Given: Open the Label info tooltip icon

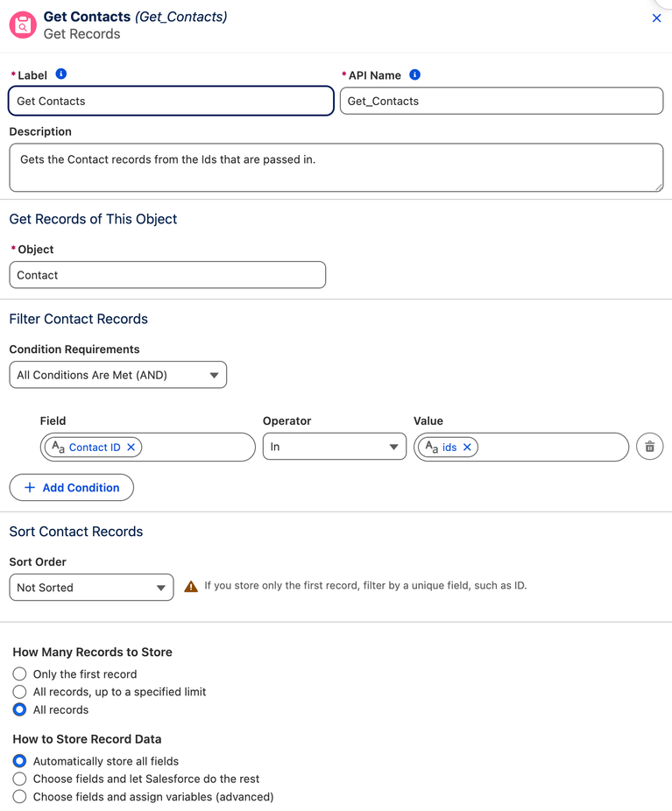Looking at the screenshot, I should pyautogui.click(x=61, y=74).
